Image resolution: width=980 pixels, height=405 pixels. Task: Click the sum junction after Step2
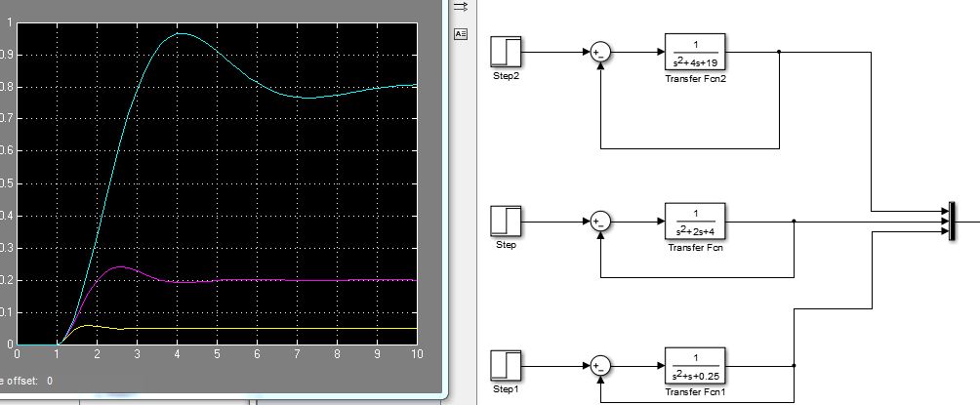600,52
